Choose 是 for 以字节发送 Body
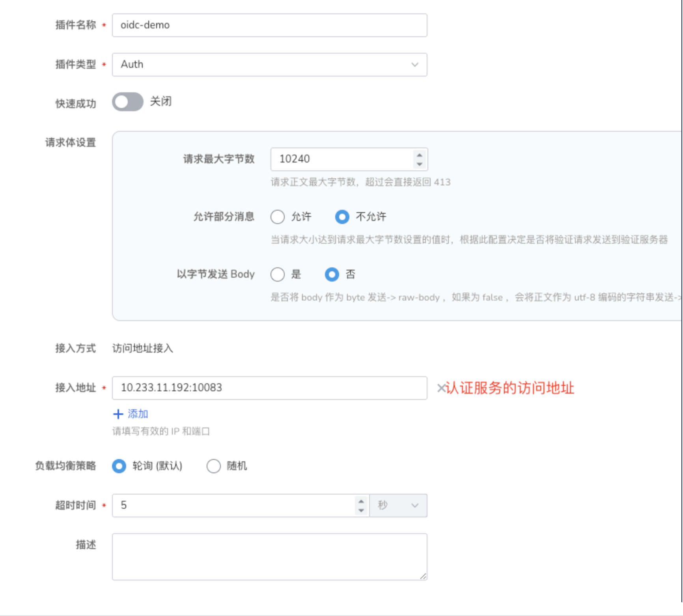Viewport: 683px width, 616px height. [278, 274]
